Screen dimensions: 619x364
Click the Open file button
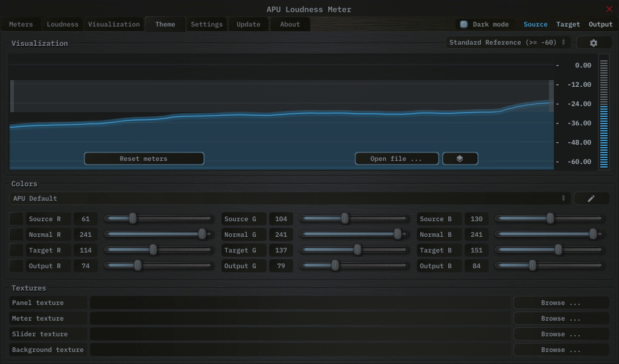(396, 158)
